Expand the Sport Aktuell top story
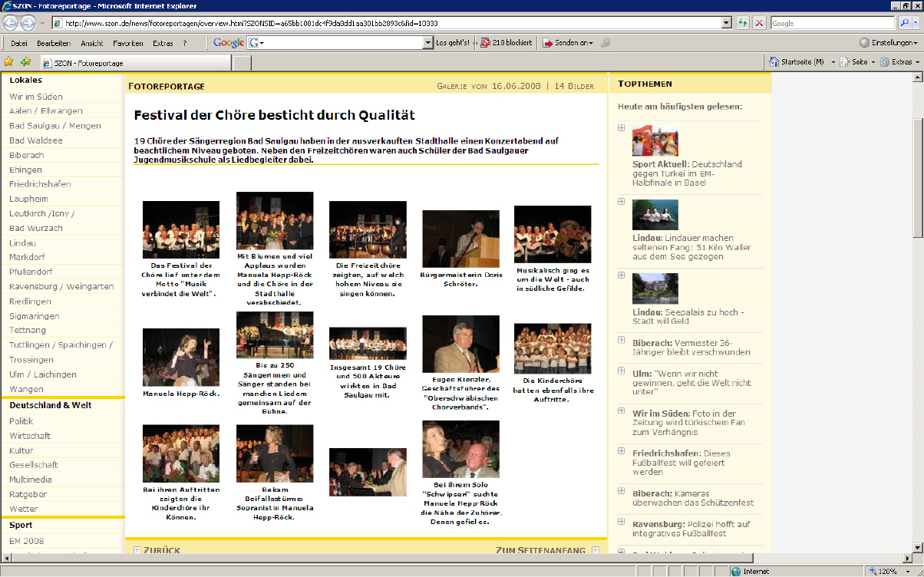The width and height of the screenshot is (924, 577). pos(621,127)
